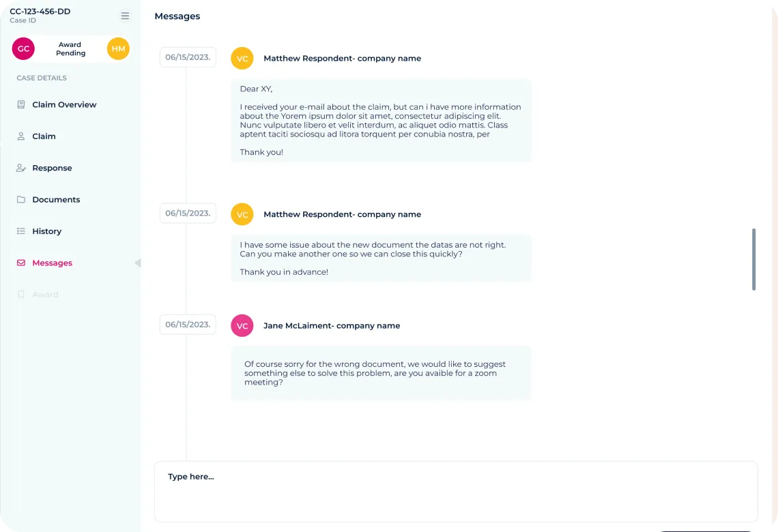Click the yellow HM avatar
Screen dimensions: 778x532
coord(118,48)
